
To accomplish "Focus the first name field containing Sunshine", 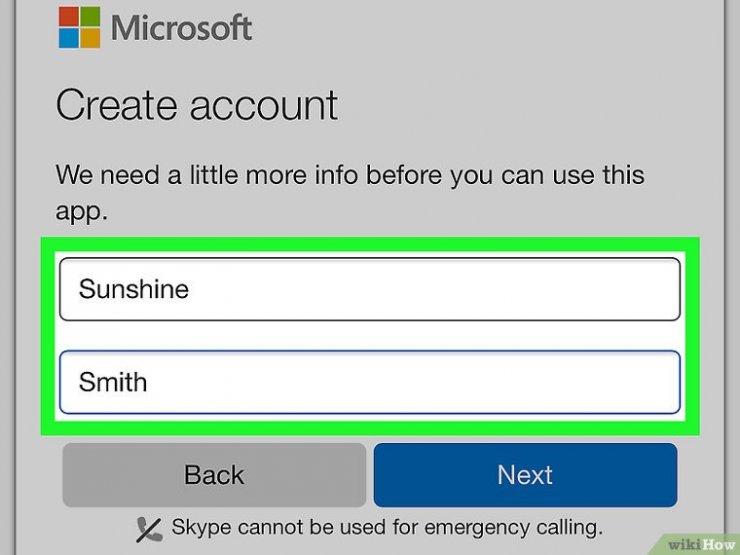I will click(x=370, y=289).
